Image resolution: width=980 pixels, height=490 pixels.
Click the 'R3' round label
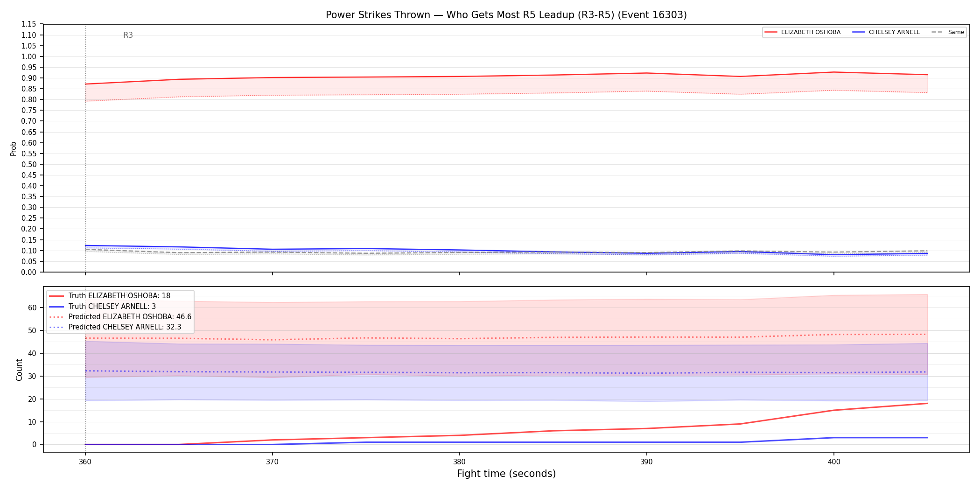tap(128, 35)
